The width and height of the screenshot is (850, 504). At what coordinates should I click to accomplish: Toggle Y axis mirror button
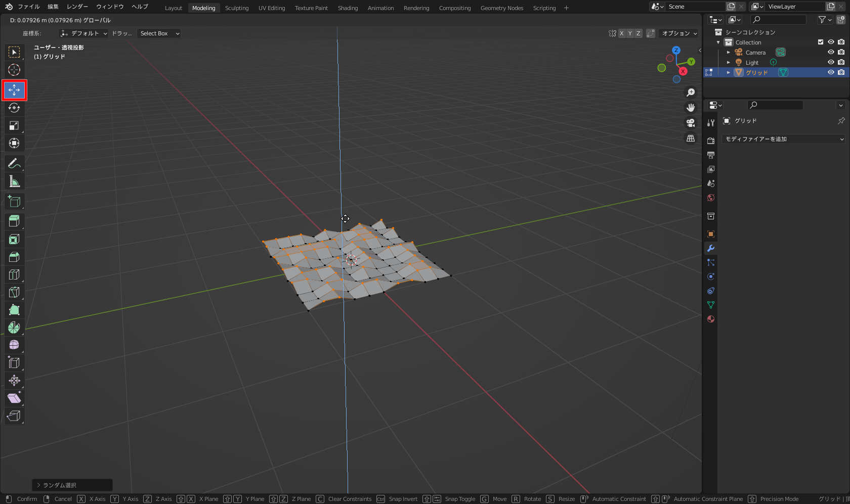[630, 33]
